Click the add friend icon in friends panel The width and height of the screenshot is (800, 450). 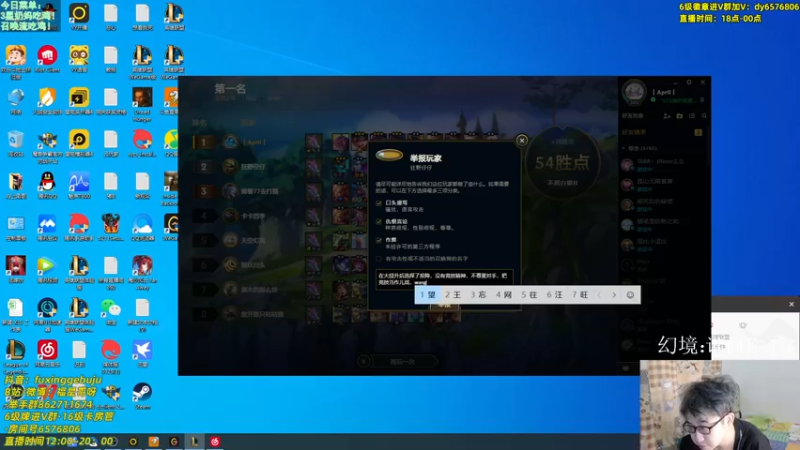pos(667,116)
